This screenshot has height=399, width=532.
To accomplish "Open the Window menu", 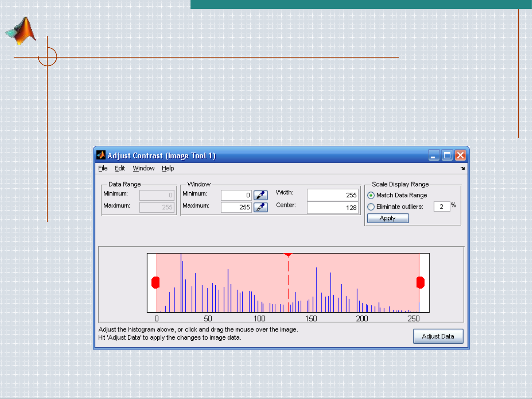I will [x=144, y=168].
